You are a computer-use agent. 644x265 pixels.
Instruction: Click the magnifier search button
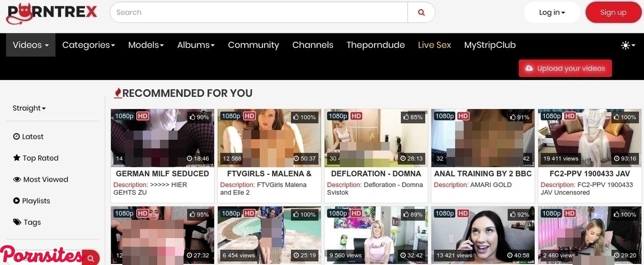coord(421,12)
